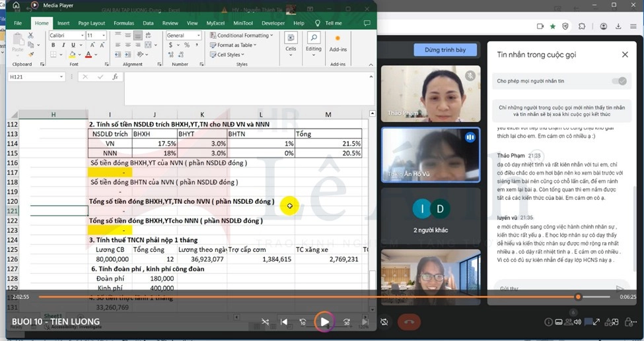Image resolution: width=644 pixels, height=341 pixels.
Task: Click the Bold formatting icon
Action: click(52, 45)
